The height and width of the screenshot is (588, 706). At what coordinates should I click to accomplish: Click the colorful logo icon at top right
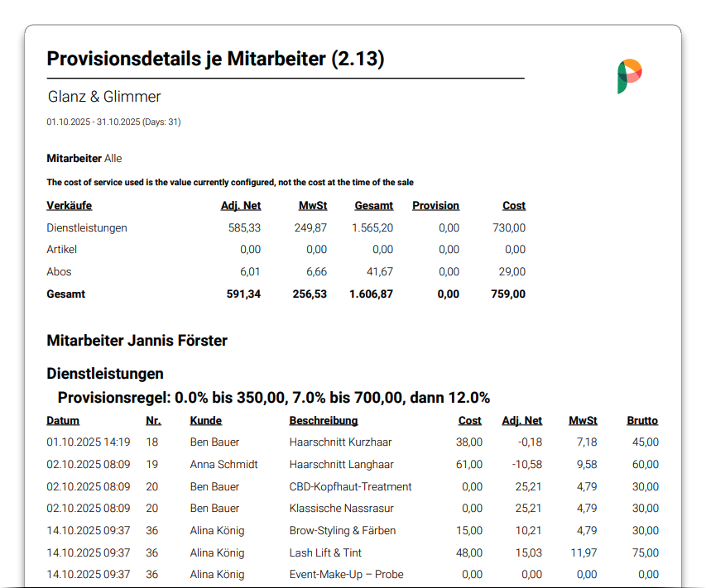pyautogui.click(x=630, y=76)
